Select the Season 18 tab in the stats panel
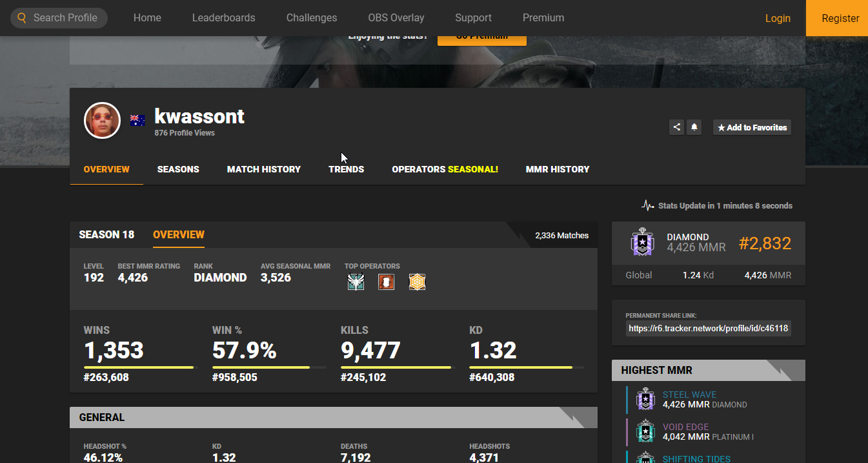This screenshot has height=463, width=868. coord(106,234)
